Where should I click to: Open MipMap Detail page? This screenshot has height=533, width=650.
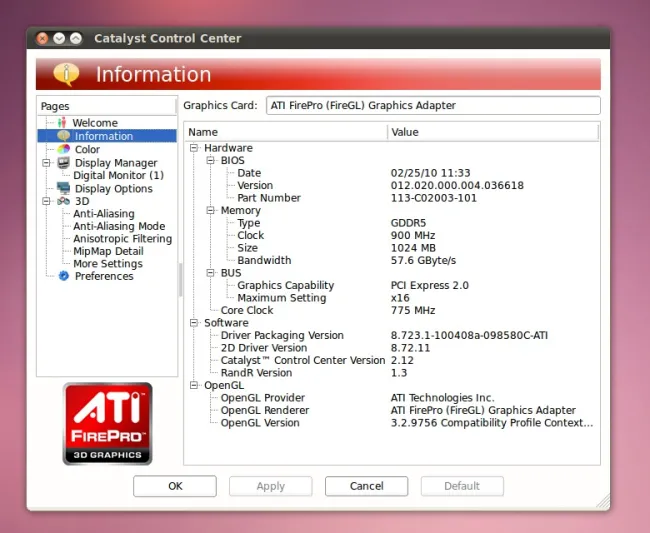coord(109,251)
